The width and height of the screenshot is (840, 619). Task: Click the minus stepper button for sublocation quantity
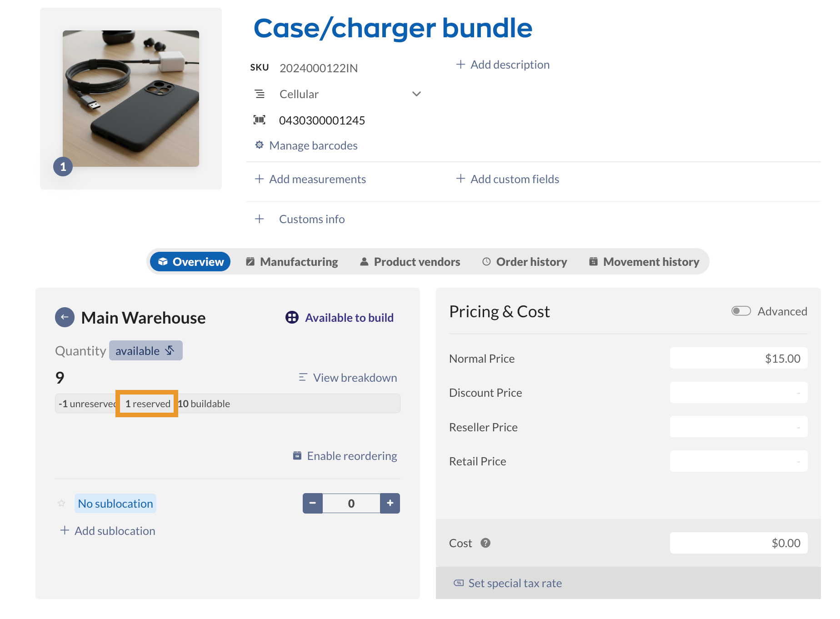[313, 503]
